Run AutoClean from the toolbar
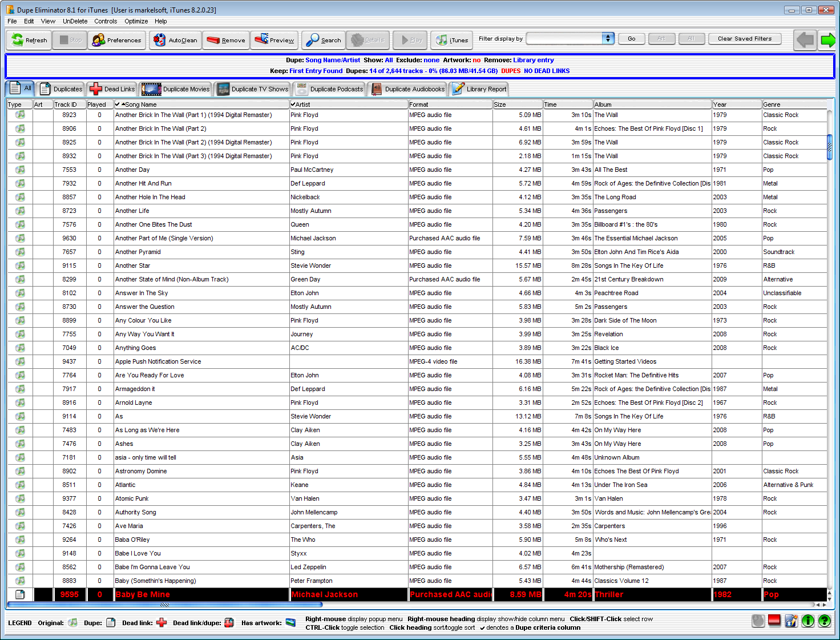Screen dimensions: 840x640 click(x=175, y=40)
